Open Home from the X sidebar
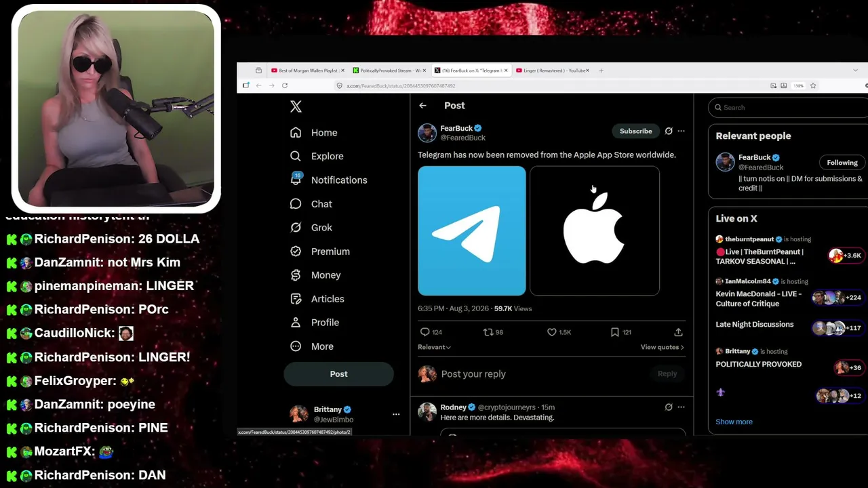The image size is (868, 488). pyautogui.click(x=314, y=133)
